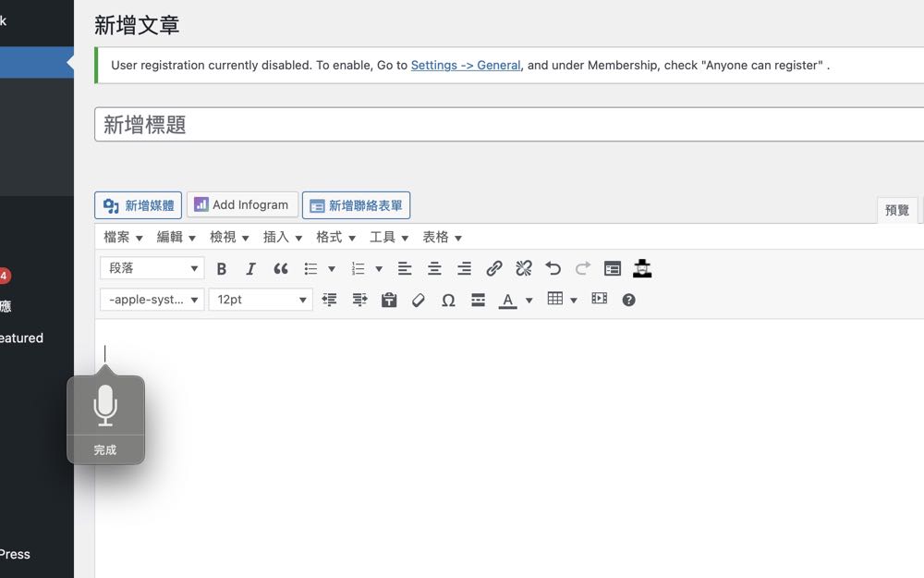
Task: Open the keyboard shortcuts help icon
Action: coord(629,301)
